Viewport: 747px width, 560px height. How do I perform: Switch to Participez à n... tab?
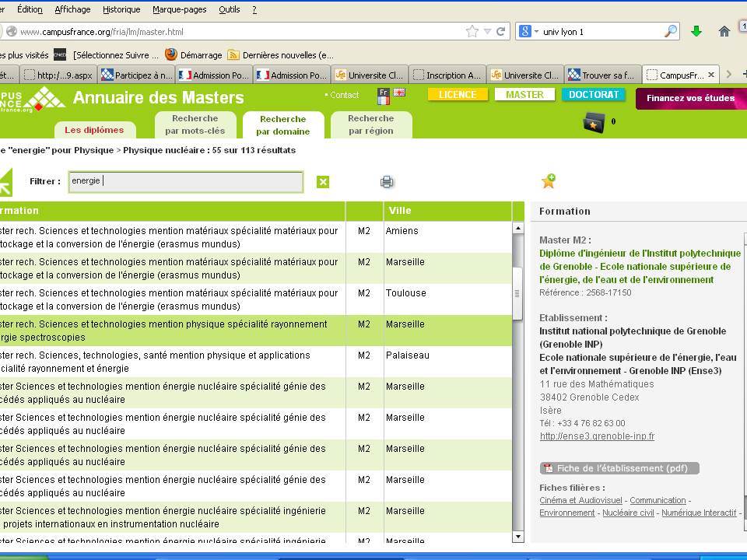(137, 75)
